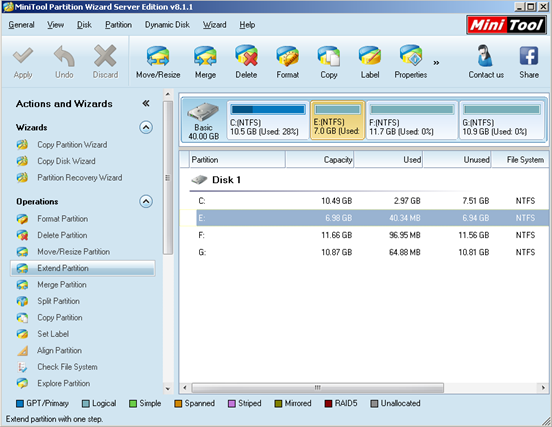Select the F:(NTFS) partition block in the disk map
Screen dimensions: 552x427
click(x=412, y=120)
